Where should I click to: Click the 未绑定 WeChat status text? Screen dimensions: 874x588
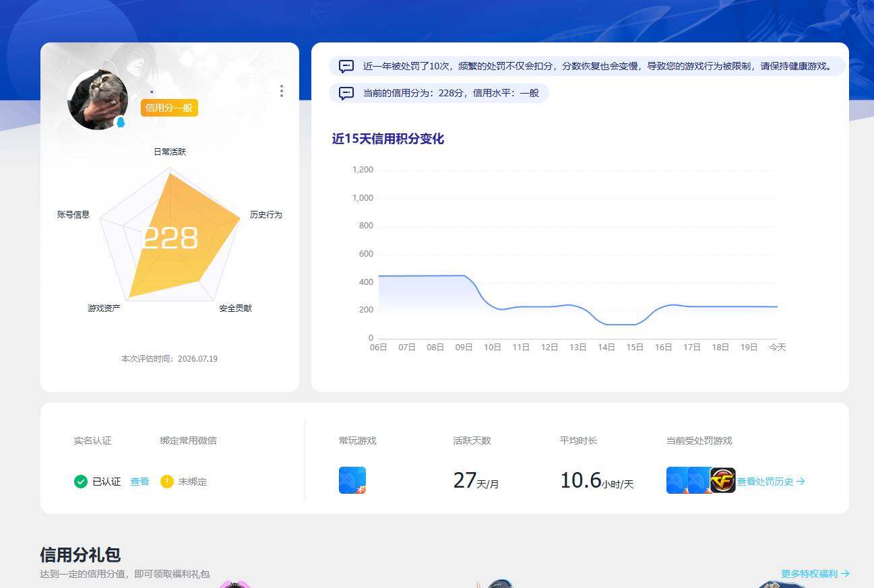coord(193,482)
